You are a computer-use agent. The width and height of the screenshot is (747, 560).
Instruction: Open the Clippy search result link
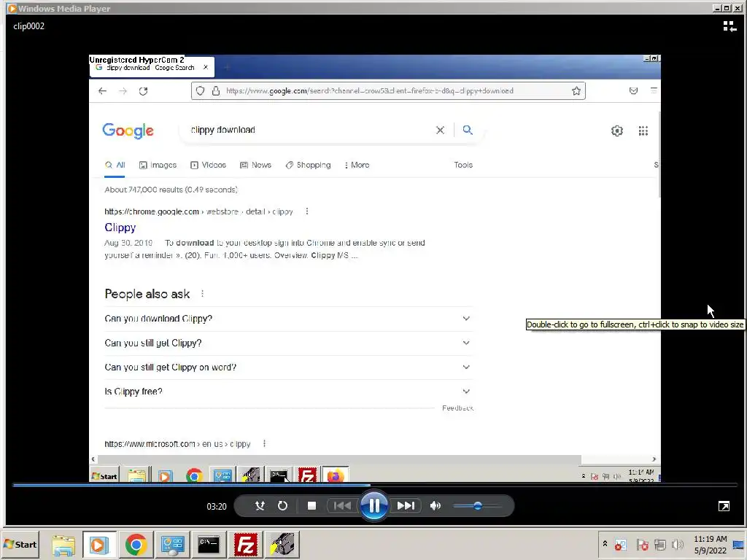point(120,227)
